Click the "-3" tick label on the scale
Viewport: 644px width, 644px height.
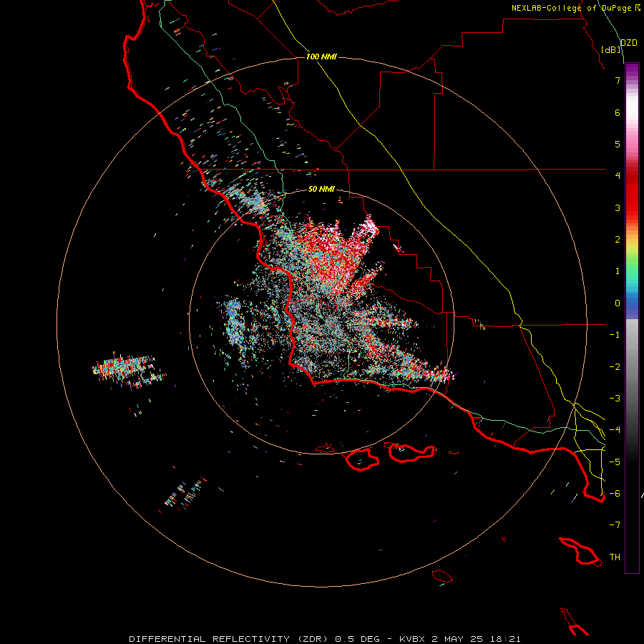pos(615,399)
